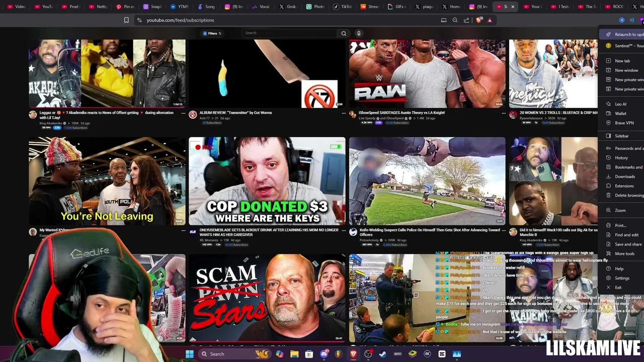Expand the 'Save and share' submenu
644x362 pixels.
(622, 244)
